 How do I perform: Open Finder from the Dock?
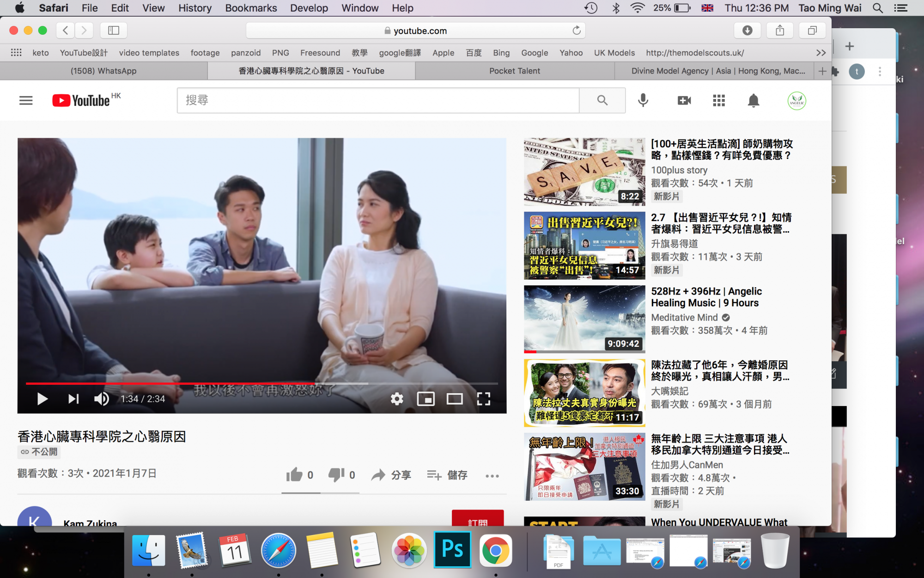pyautogui.click(x=148, y=550)
